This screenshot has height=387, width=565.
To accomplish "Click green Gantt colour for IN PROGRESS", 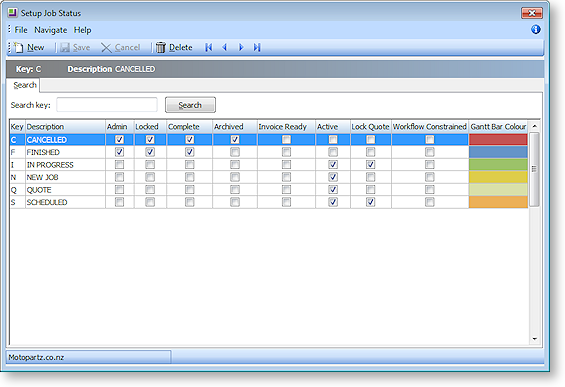I will [498, 165].
